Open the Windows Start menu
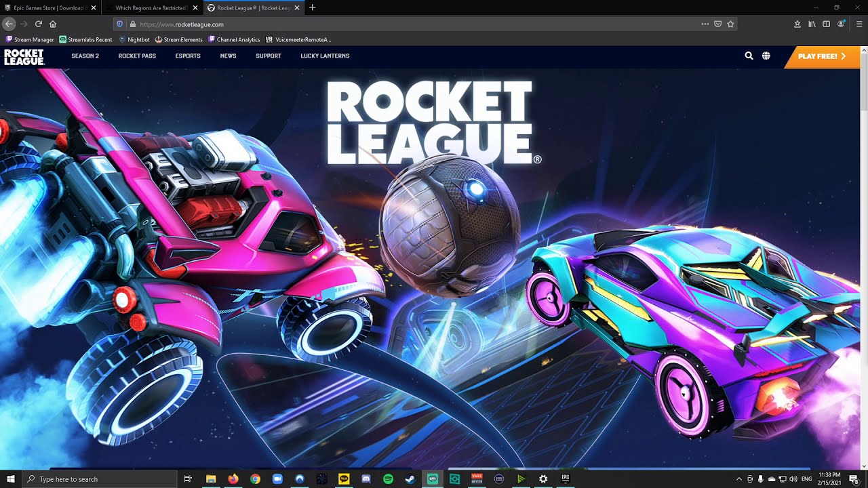The height and width of the screenshot is (488, 868). pyautogui.click(x=11, y=479)
